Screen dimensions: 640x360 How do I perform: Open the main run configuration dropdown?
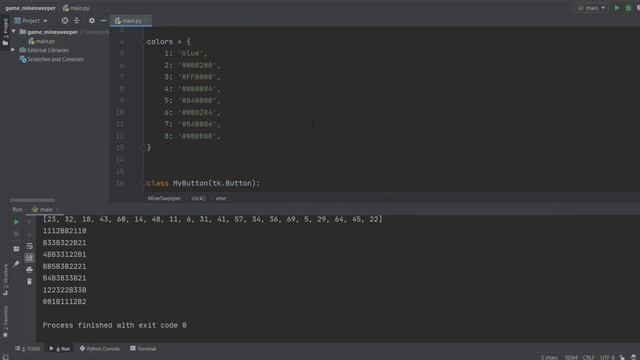click(x=591, y=8)
